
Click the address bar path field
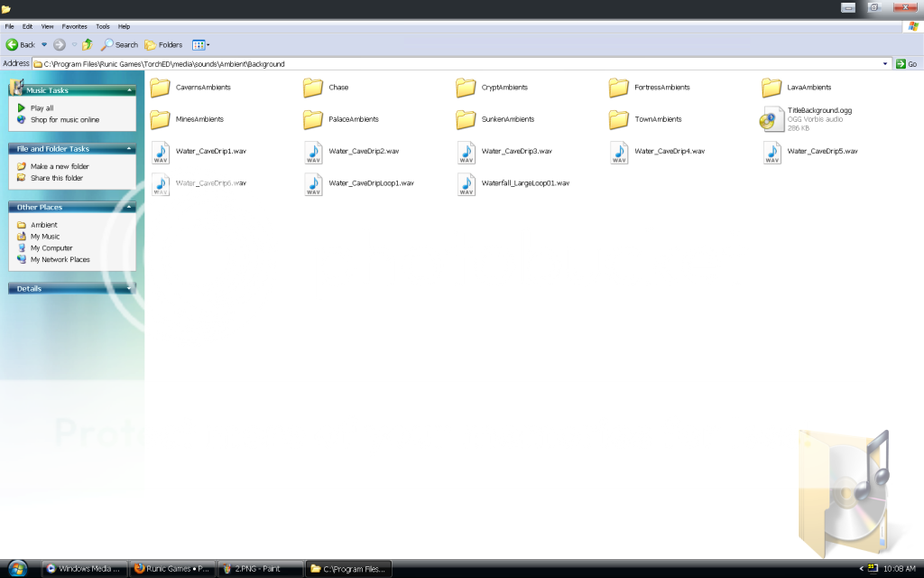[x=451, y=64]
